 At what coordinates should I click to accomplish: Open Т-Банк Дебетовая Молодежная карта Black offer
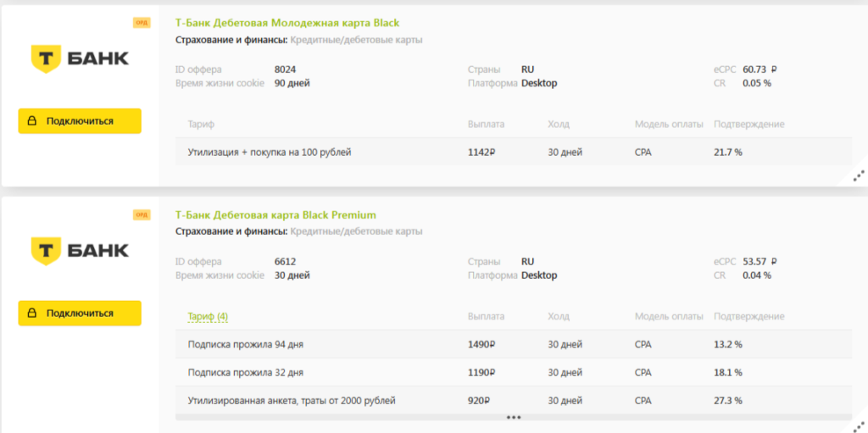pyautogui.click(x=287, y=23)
